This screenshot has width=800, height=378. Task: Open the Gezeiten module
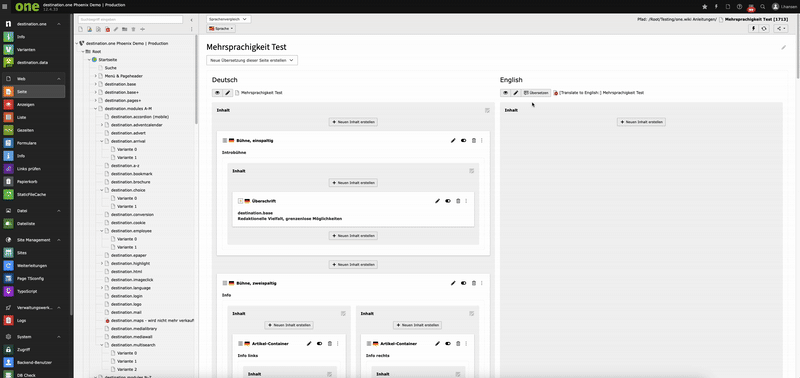[33, 130]
